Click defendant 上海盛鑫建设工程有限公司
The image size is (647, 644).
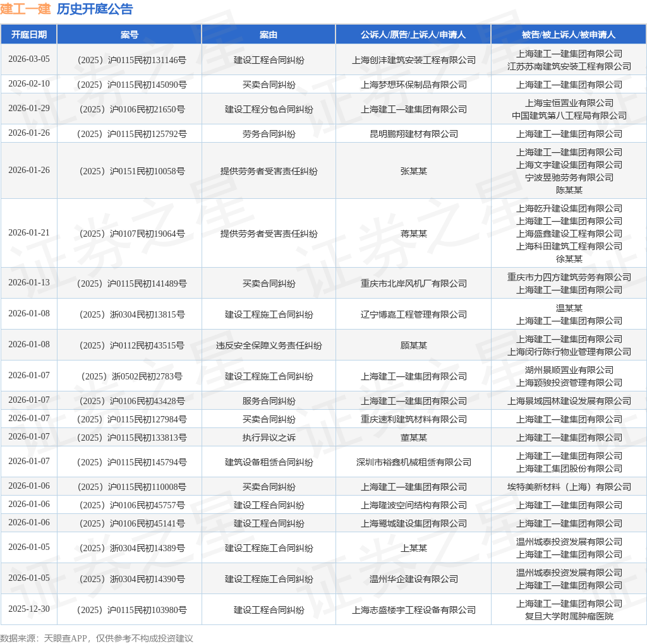tap(569, 234)
